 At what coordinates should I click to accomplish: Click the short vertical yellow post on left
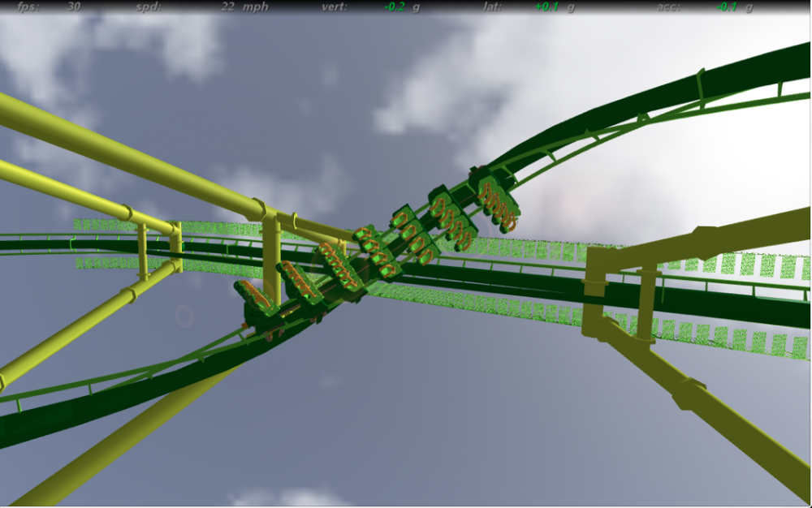coord(143,252)
